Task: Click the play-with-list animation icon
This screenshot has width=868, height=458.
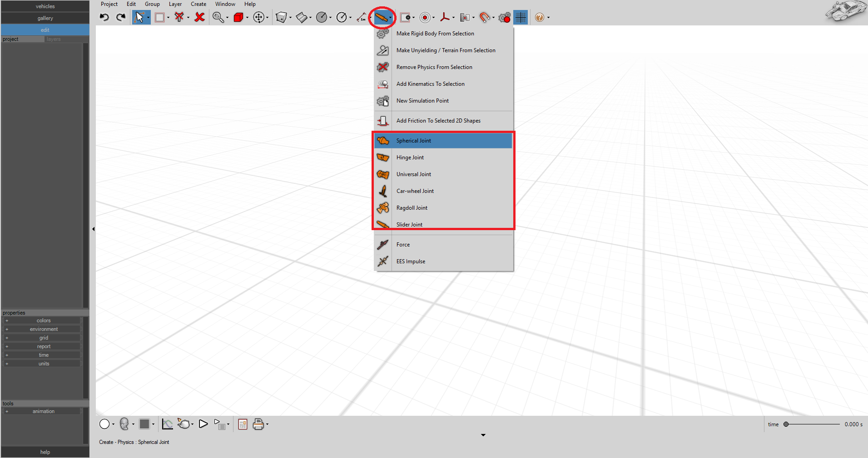Action: click(220, 424)
